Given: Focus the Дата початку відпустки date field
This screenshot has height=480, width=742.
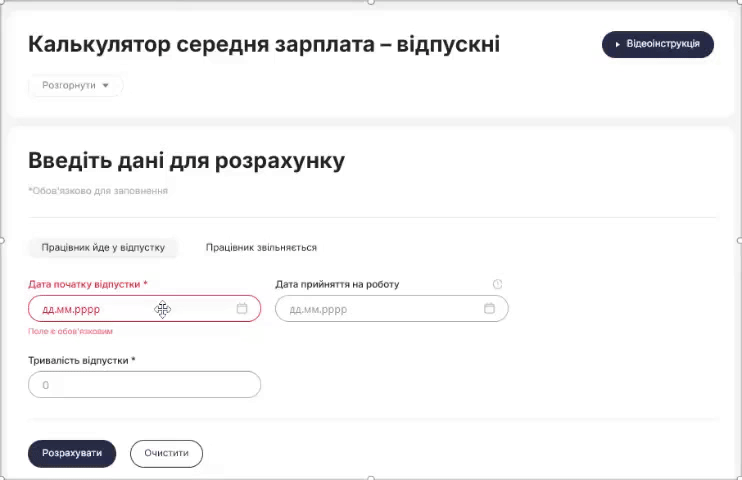Looking at the screenshot, I should click(x=144, y=309).
